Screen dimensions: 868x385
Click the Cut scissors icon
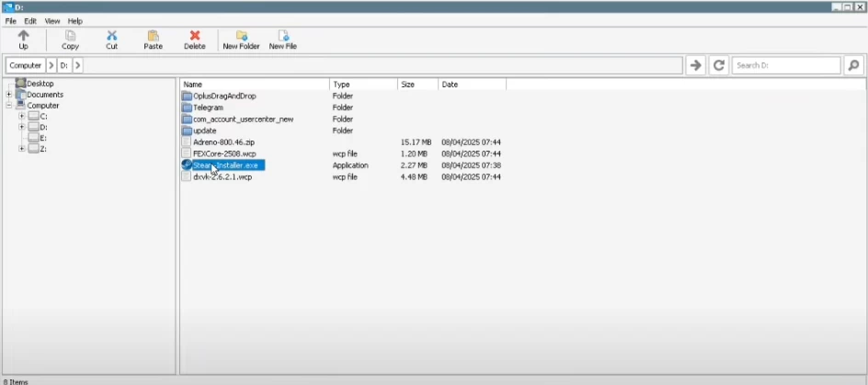111,36
